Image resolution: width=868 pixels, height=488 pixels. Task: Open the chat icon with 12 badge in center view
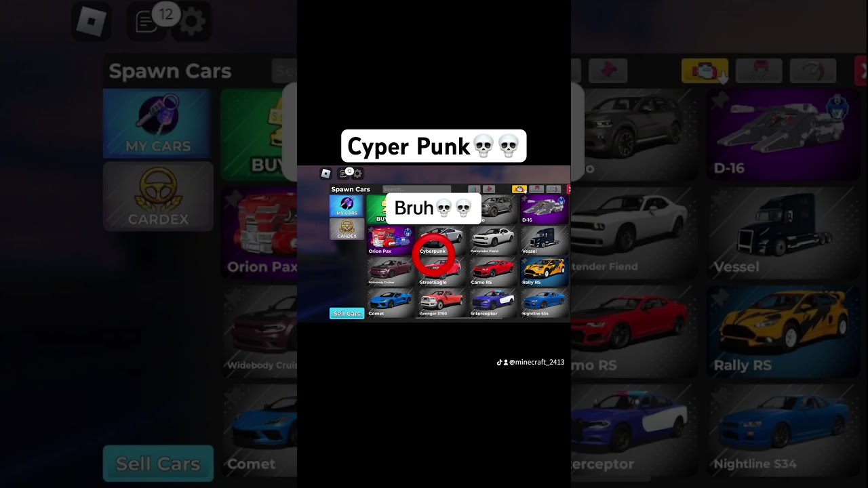coord(344,174)
